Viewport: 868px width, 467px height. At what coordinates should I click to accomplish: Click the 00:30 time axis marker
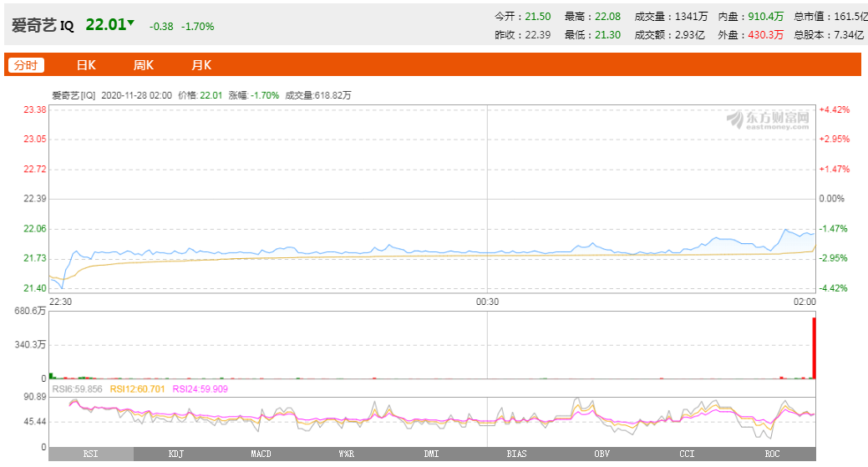(487, 301)
